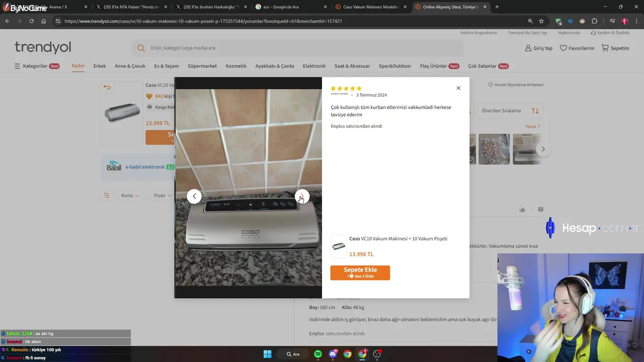Select the Anne & Çocuk category

click(x=130, y=66)
